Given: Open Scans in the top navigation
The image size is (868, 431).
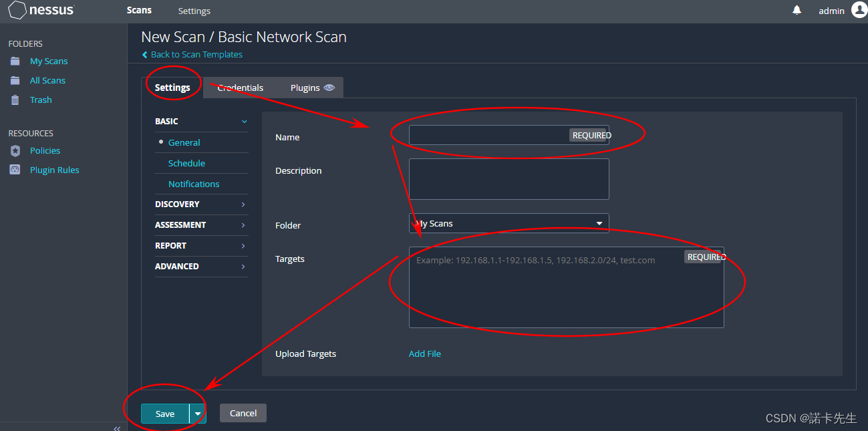Looking at the screenshot, I should coord(139,10).
